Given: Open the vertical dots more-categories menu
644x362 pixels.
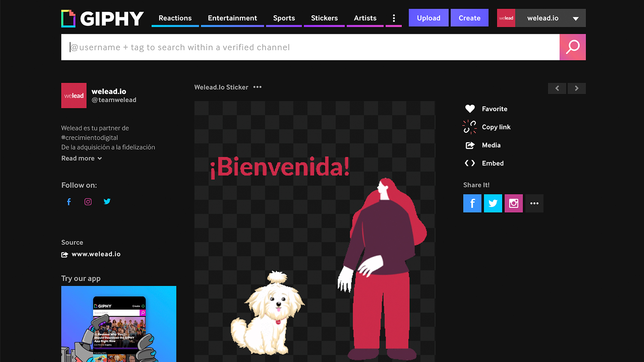Looking at the screenshot, I should coord(394,18).
